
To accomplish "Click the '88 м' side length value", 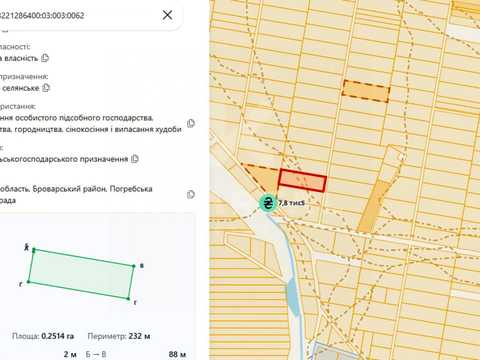I will coord(177,354).
